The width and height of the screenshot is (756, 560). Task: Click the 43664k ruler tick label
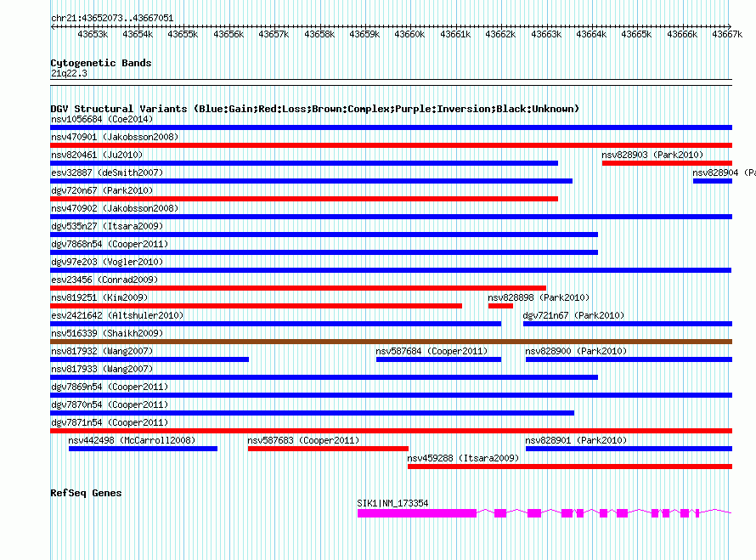pos(591,34)
